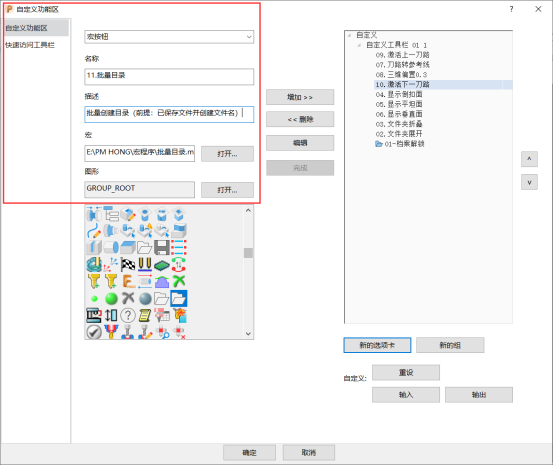
Task: Pick the vertical arrow height block icon
Action: 111,315
